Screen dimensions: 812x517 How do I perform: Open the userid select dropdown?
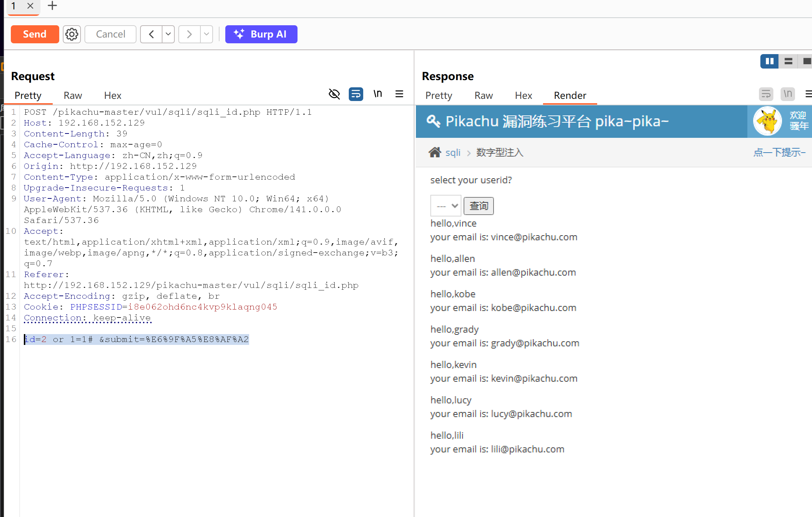click(x=446, y=206)
